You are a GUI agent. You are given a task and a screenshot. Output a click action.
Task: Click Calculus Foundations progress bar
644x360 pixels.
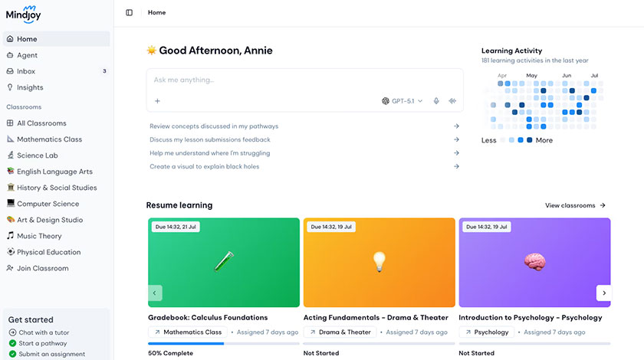click(x=224, y=344)
